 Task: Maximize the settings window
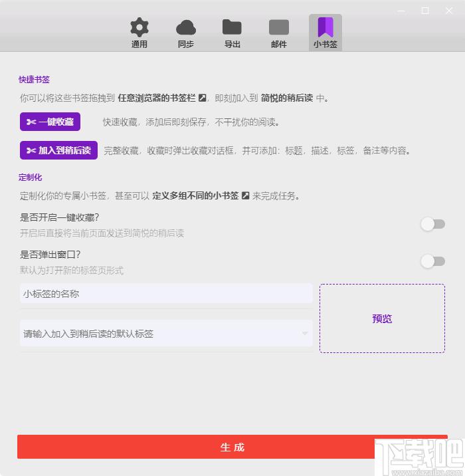coord(425,11)
